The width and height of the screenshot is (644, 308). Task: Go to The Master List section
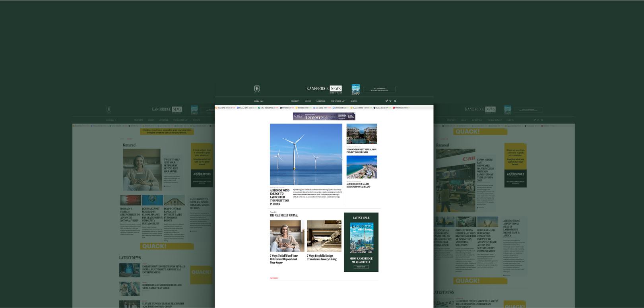[x=338, y=101]
